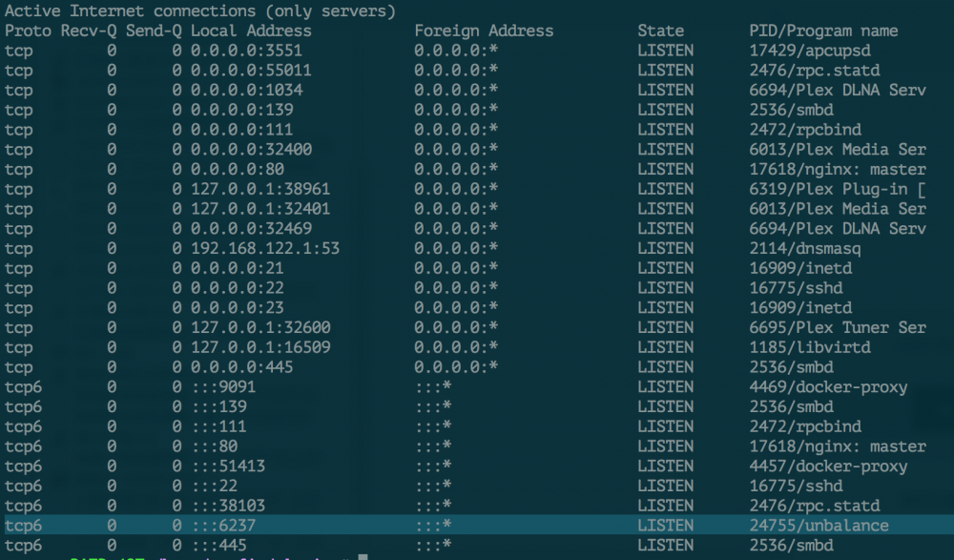Select the Local Address column header
954x560 pixels.
click(x=251, y=31)
